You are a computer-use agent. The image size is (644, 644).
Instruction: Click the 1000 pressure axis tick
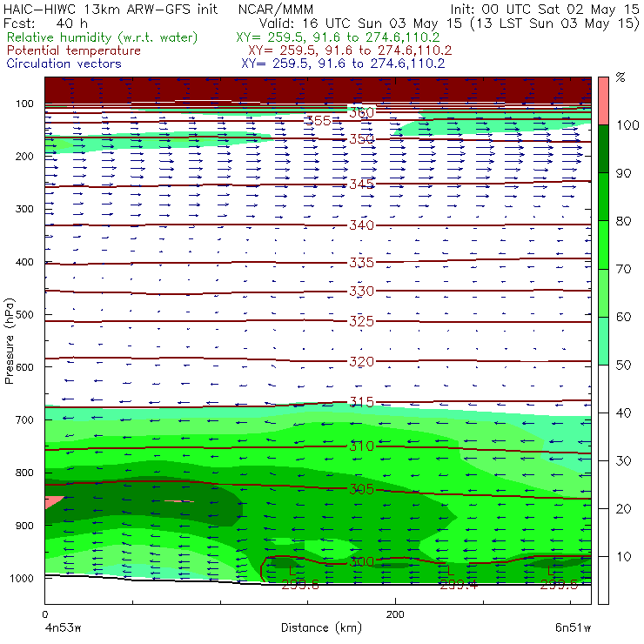point(22,578)
